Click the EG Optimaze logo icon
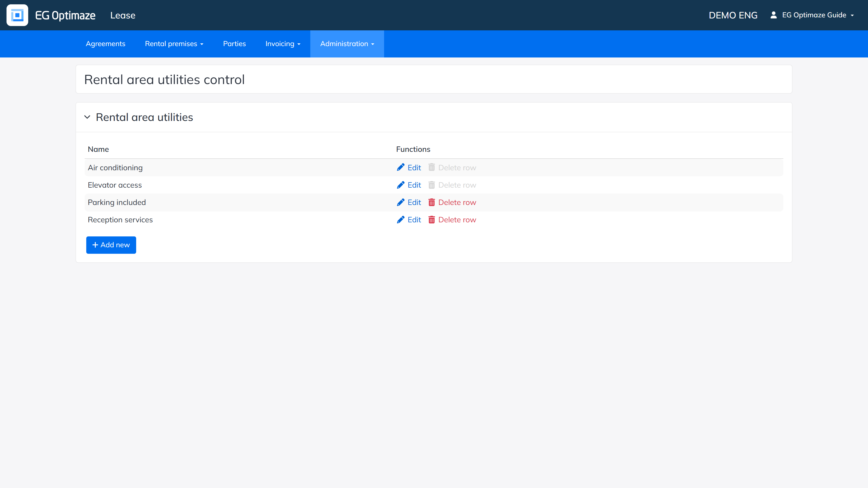Screen dimensions: 868x488 pyautogui.click(x=17, y=15)
